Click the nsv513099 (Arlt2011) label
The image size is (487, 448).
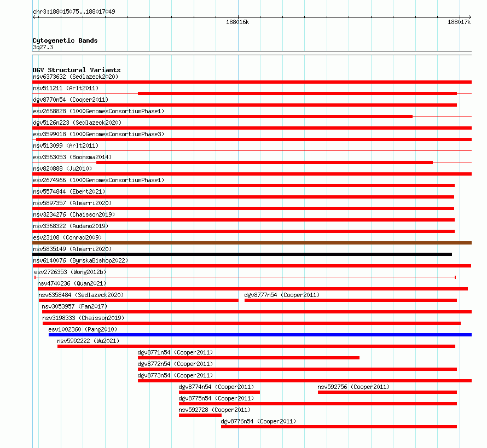66,146
